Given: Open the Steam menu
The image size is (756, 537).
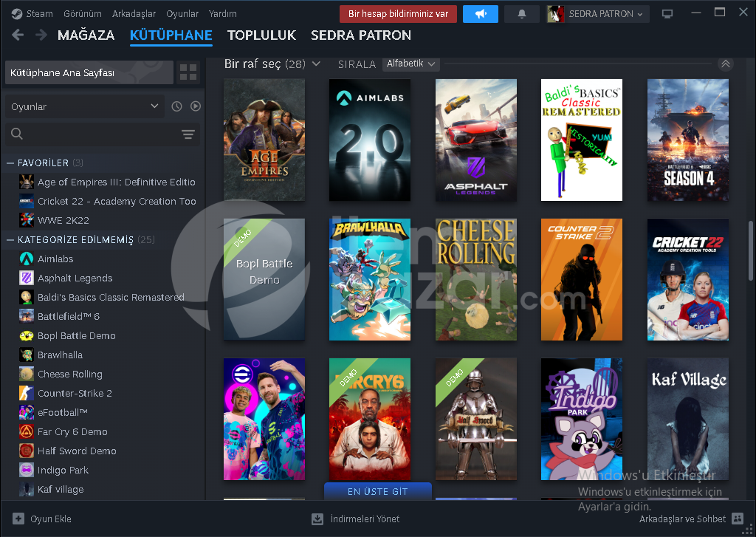Looking at the screenshot, I should click(x=40, y=14).
